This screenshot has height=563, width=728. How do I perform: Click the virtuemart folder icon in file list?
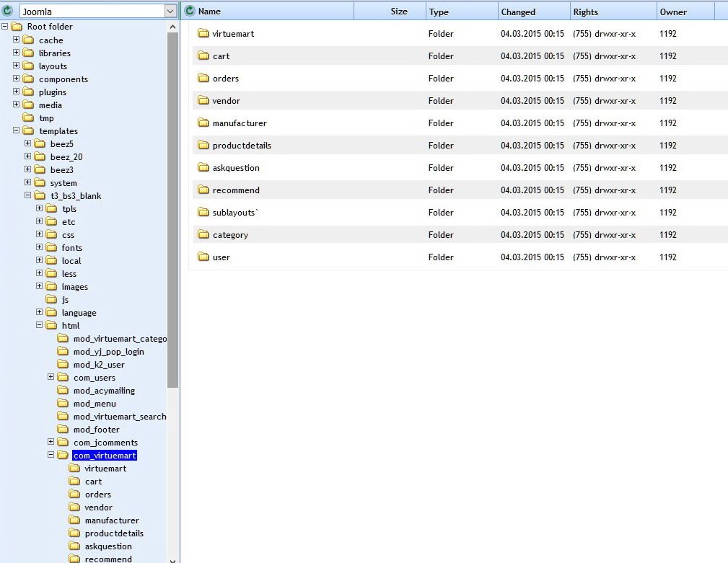click(x=203, y=33)
